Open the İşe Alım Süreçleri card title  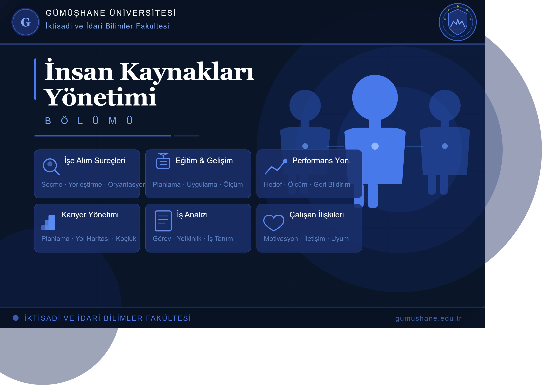point(95,161)
